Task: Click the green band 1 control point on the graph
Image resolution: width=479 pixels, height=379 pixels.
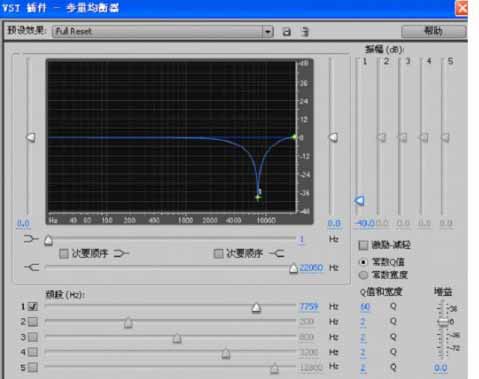Action: pyautogui.click(x=258, y=197)
